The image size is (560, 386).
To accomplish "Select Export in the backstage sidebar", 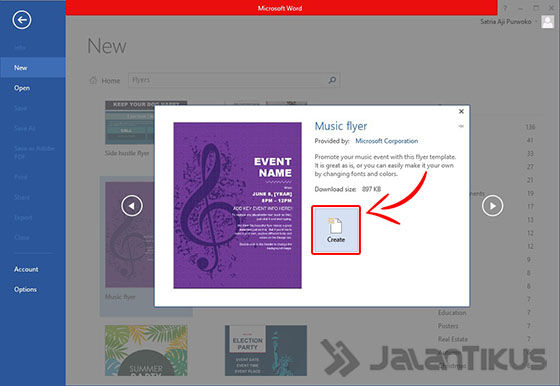I will click(x=33, y=217).
